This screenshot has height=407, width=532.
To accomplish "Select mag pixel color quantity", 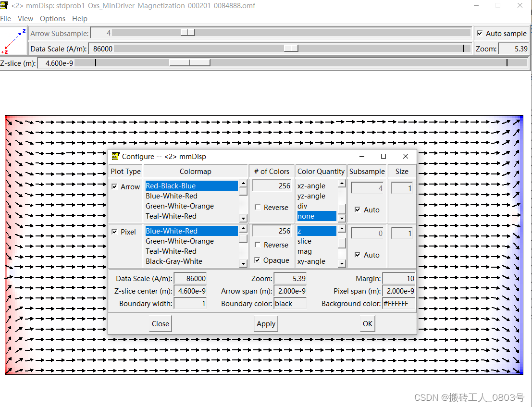I will (x=317, y=251).
